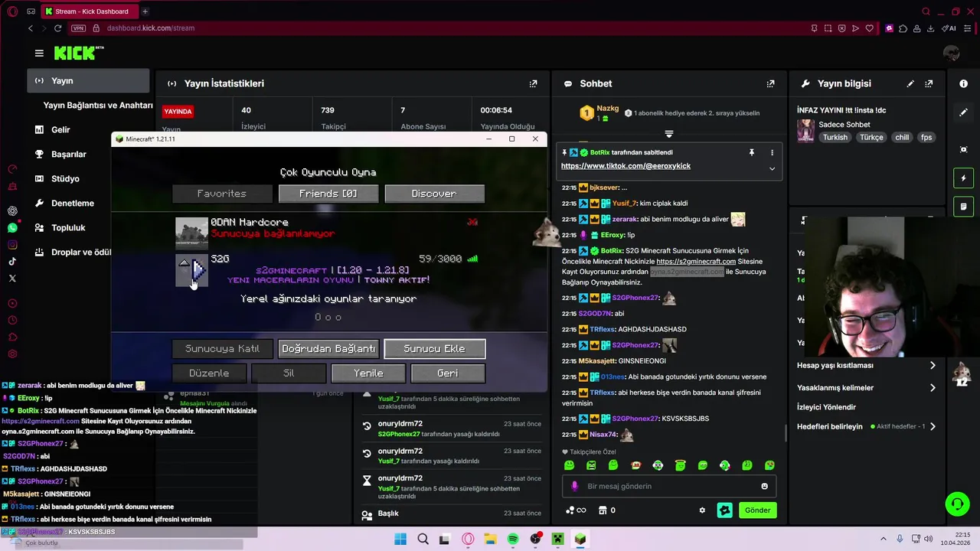Pop out the Sohbet chat panel

(x=770, y=83)
